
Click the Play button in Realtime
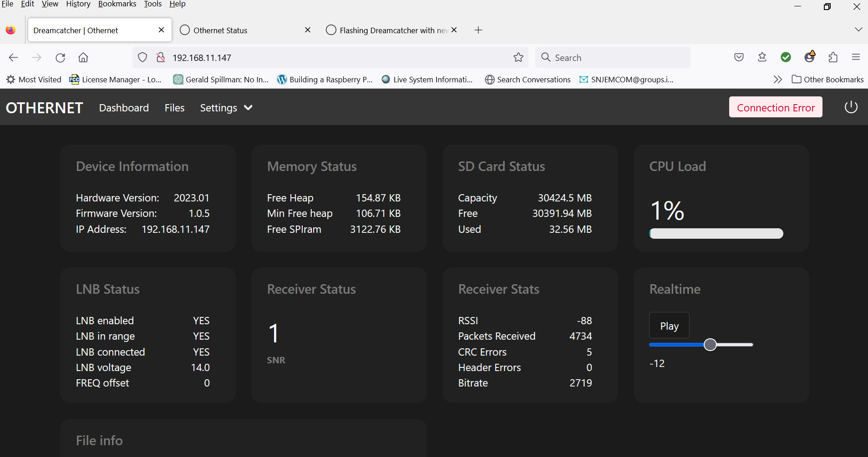tap(669, 326)
